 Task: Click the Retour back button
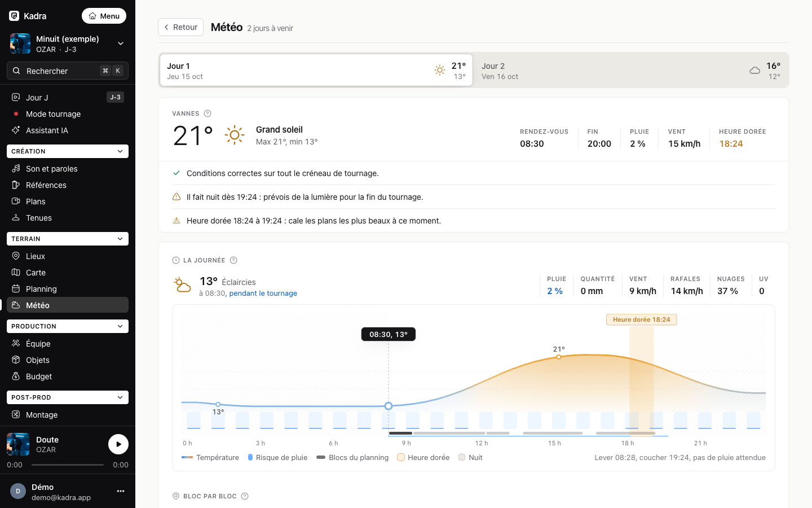(180, 27)
